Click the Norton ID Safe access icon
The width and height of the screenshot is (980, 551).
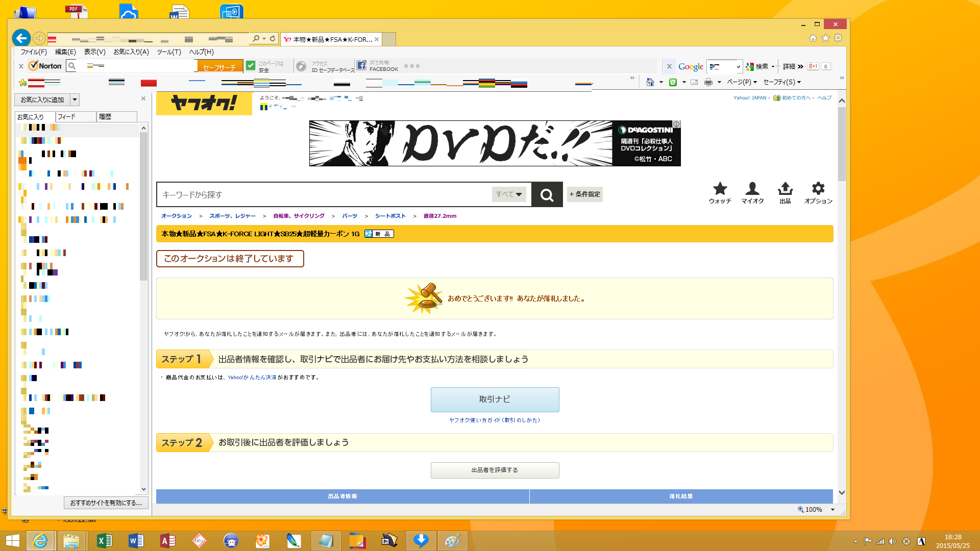[302, 66]
